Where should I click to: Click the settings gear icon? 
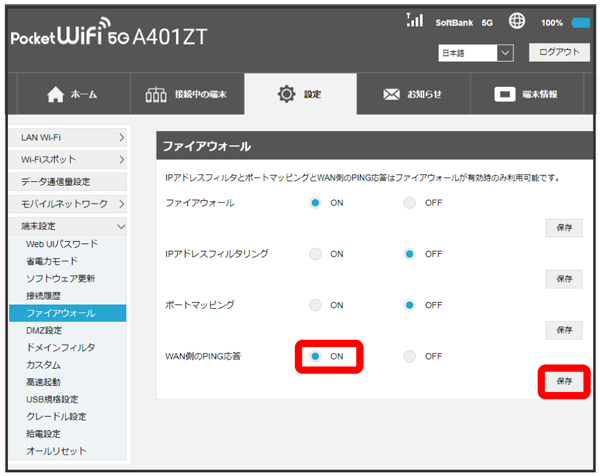(286, 94)
